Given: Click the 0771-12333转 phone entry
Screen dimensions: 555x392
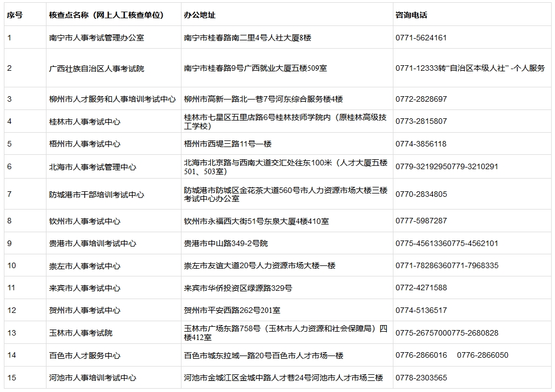Looking at the screenshot, I should [470, 68].
